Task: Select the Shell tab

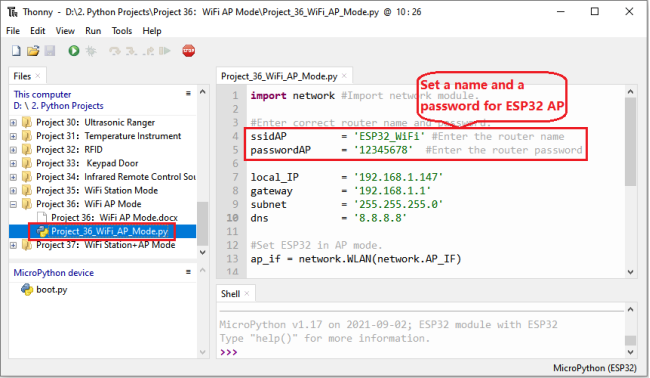Action: (x=230, y=294)
